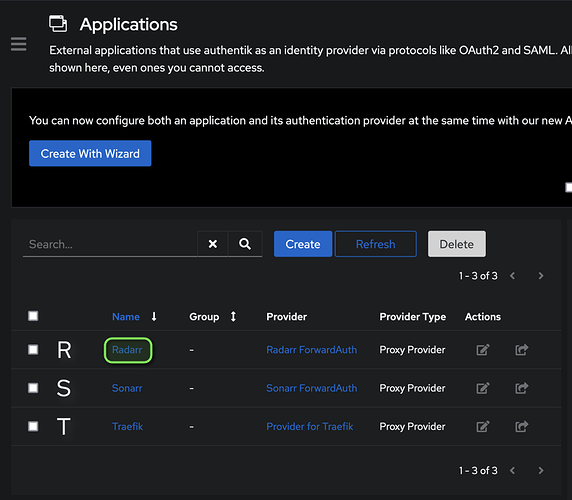Image resolution: width=572 pixels, height=500 pixels.
Task: Open the Sonarr ForwardAuth provider link
Action: click(312, 388)
